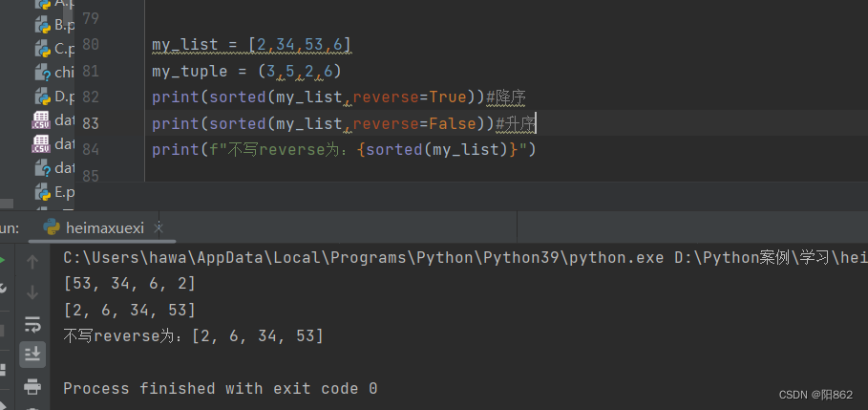
Task: Click the #升序 comment
Action: click(x=516, y=123)
